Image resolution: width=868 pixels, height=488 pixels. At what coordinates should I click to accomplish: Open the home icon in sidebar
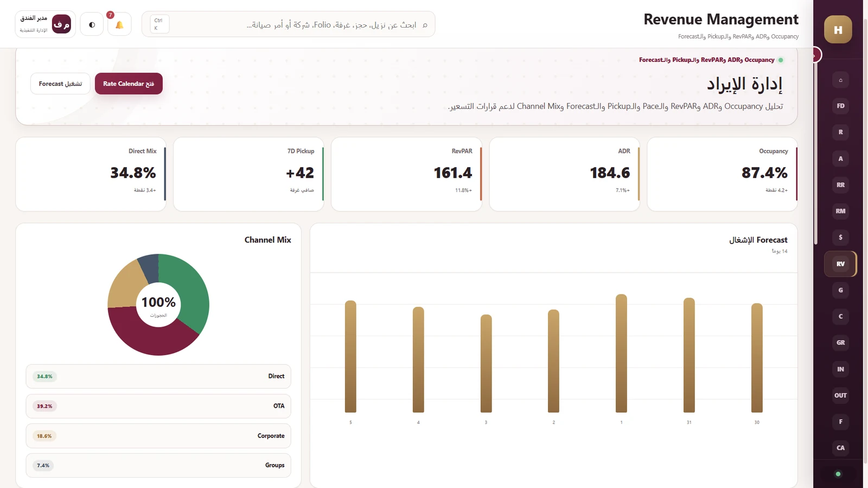coord(840,80)
